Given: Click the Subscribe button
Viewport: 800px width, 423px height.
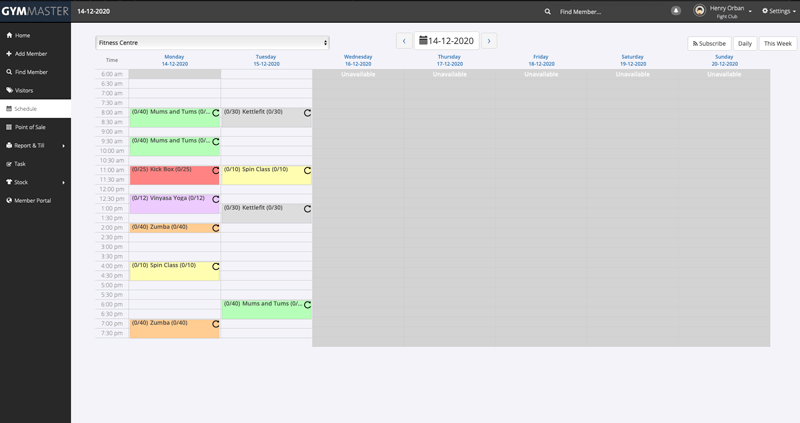Looking at the screenshot, I should coord(708,44).
